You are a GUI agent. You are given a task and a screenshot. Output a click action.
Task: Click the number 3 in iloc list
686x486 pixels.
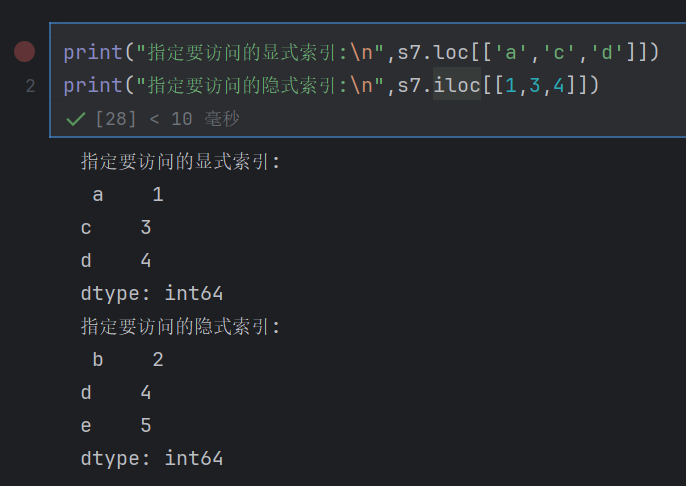pyautogui.click(x=535, y=85)
